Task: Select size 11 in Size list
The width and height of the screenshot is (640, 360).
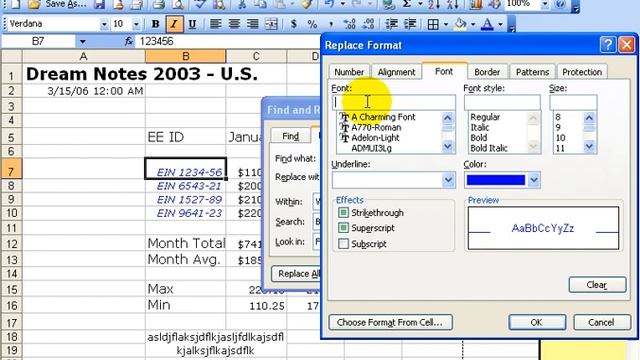Action: (560, 148)
